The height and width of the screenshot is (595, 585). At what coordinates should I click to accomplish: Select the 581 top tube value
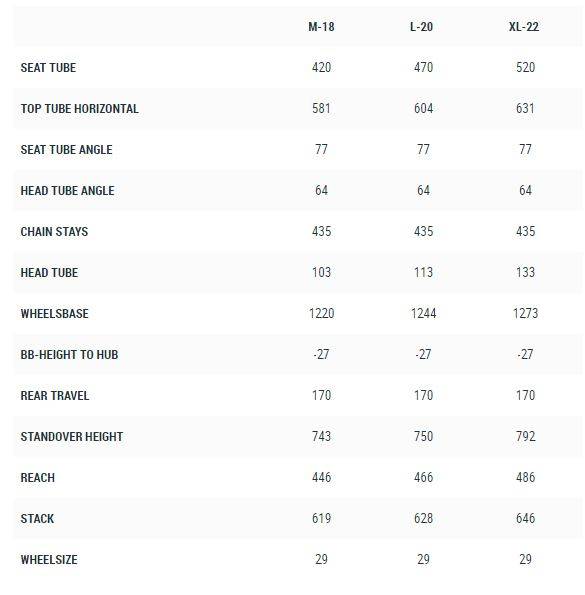321,109
